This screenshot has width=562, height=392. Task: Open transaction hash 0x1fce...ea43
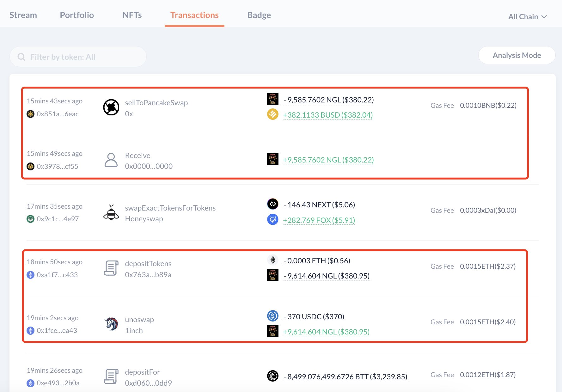tap(57, 331)
